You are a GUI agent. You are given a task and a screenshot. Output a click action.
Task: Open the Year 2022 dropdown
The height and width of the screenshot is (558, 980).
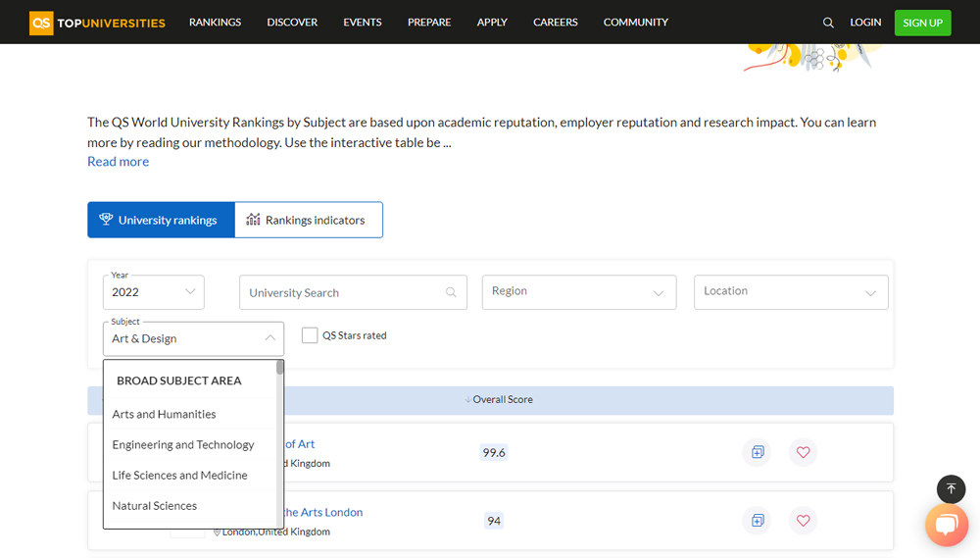point(154,292)
